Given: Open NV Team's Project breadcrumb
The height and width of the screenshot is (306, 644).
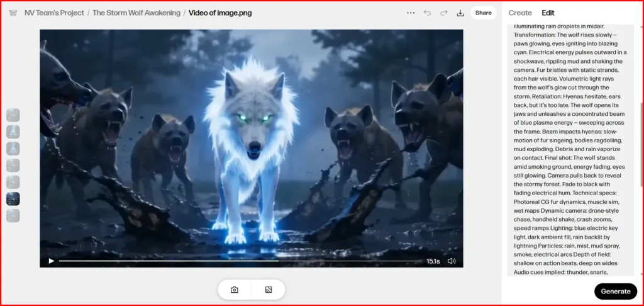Looking at the screenshot, I should pos(54,13).
